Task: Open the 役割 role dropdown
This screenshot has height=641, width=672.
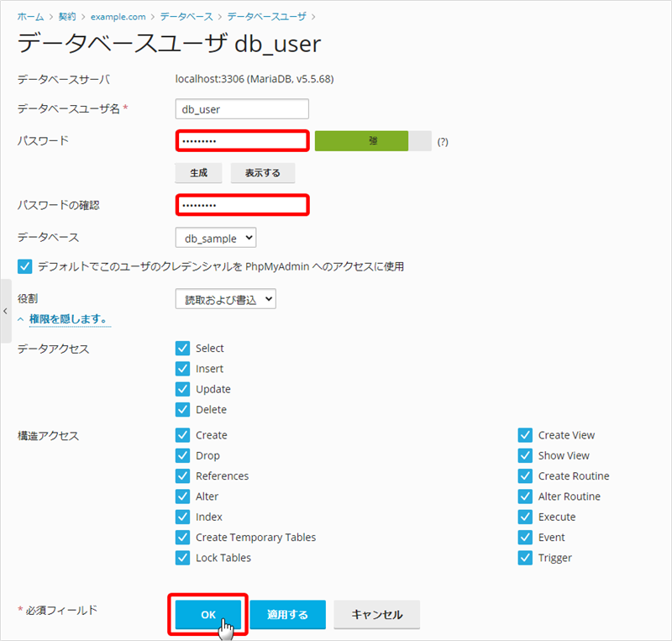Action: tap(225, 299)
